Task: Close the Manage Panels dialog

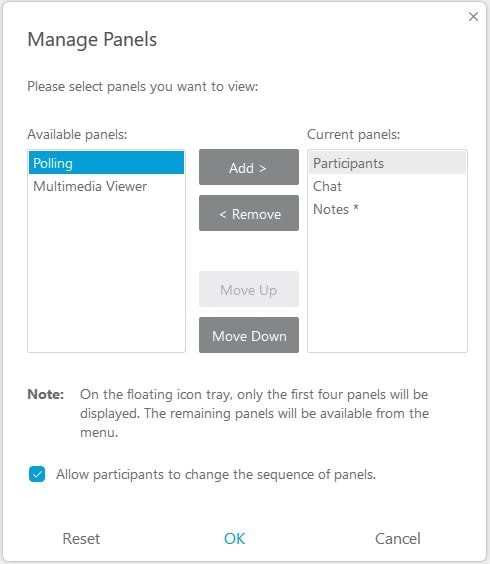Action: (473, 17)
